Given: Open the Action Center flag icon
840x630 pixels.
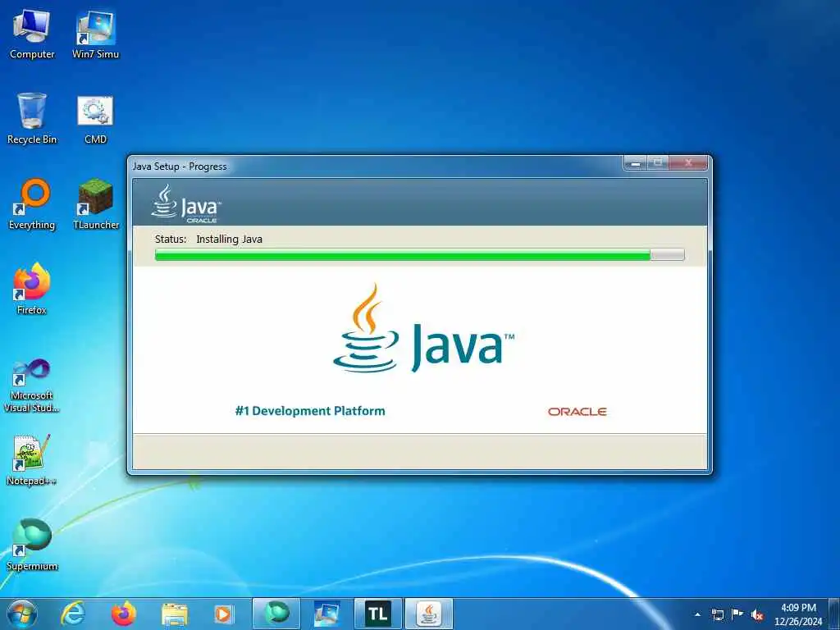Looking at the screenshot, I should tap(737, 614).
